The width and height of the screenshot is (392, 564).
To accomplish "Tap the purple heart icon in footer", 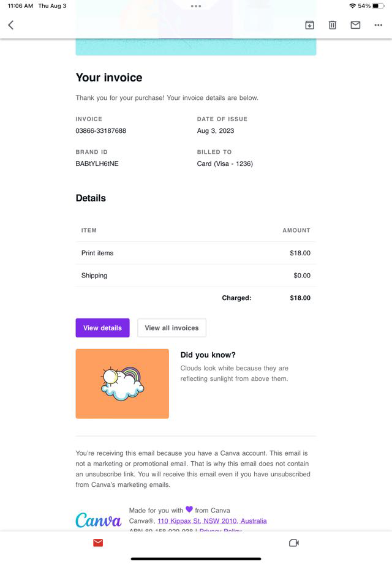I will [189, 509].
